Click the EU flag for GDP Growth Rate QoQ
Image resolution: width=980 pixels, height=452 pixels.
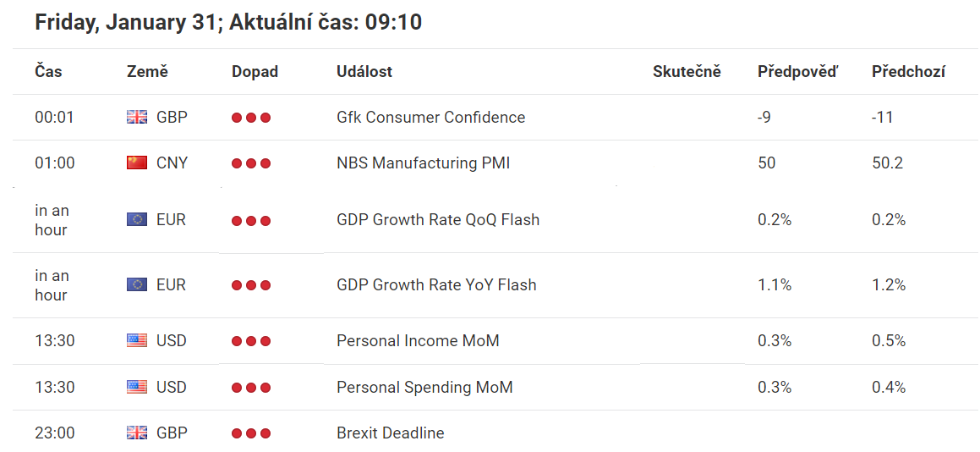click(137, 220)
